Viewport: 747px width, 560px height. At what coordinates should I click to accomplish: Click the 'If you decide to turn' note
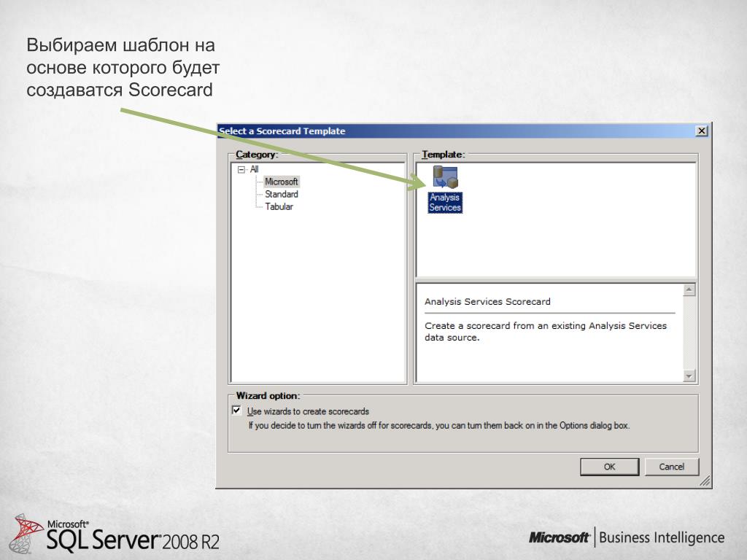tap(438, 425)
